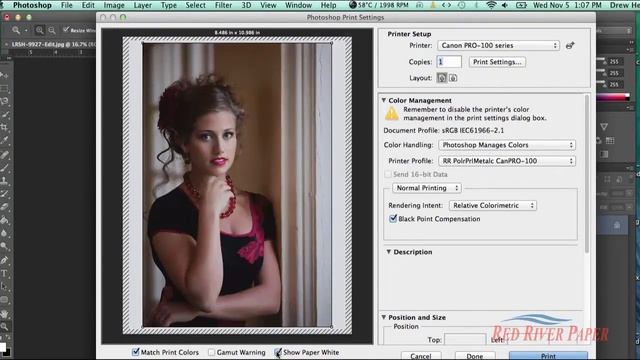The height and width of the screenshot is (360, 640).
Task: Open the Normal Printing dropdown
Action: [x=427, y=188]
